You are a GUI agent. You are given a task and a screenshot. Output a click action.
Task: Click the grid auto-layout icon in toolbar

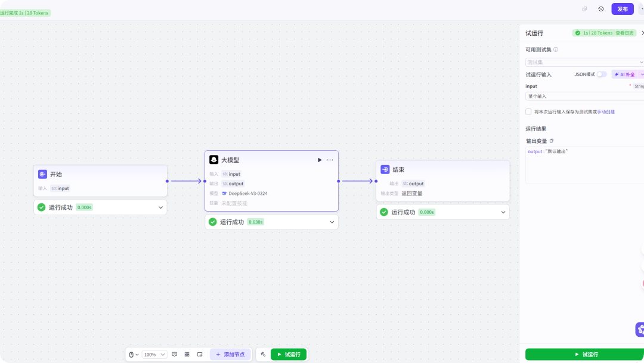click(187, 354)
